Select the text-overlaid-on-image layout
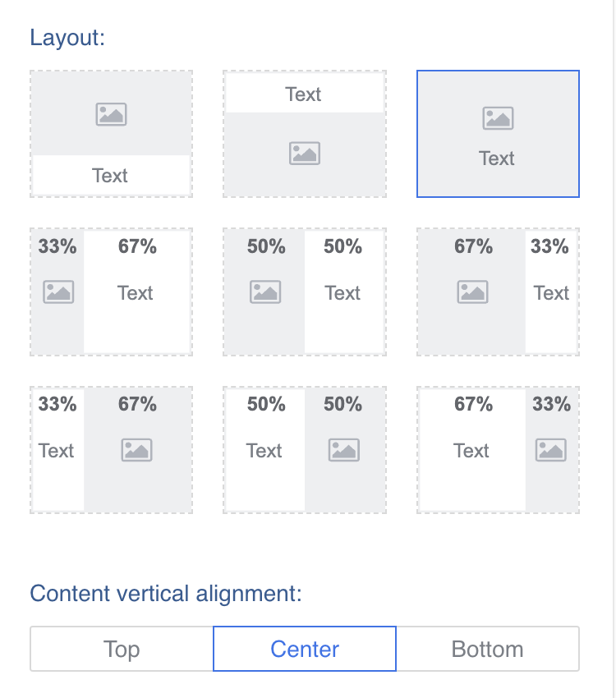 coord(498,134)
